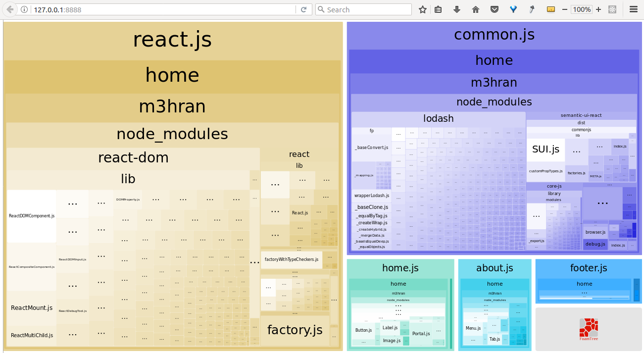This screenshot has width=644, height=353.
Task: Select the node_modules header in react.js
Action: (172, 134)
